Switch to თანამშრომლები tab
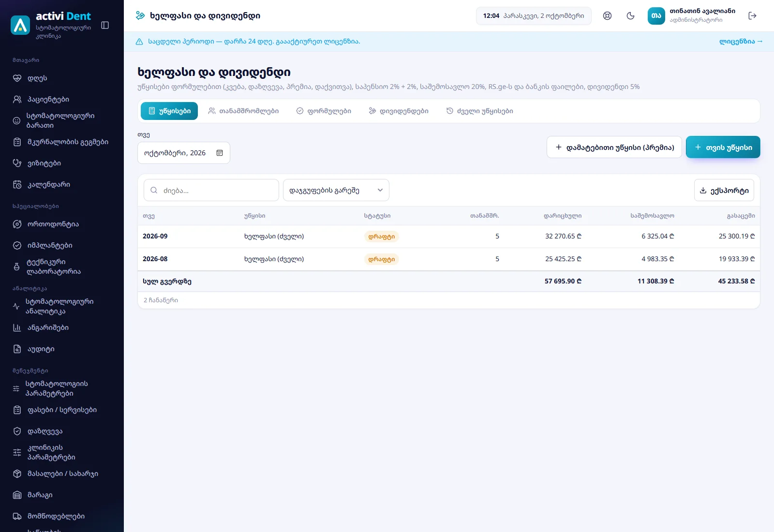The height and width of the screenshot is (532, 774). pyautogui.click(x=243, y=111)
